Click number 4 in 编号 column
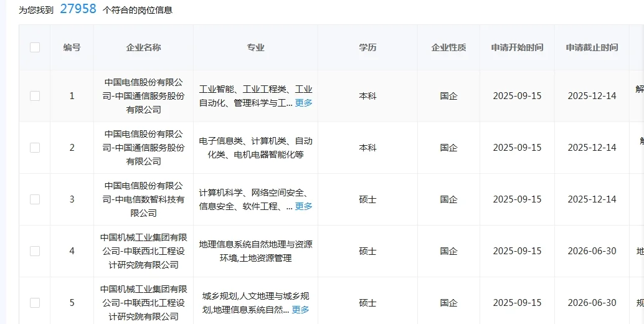 pyautogui.click(x=72, y=251)
